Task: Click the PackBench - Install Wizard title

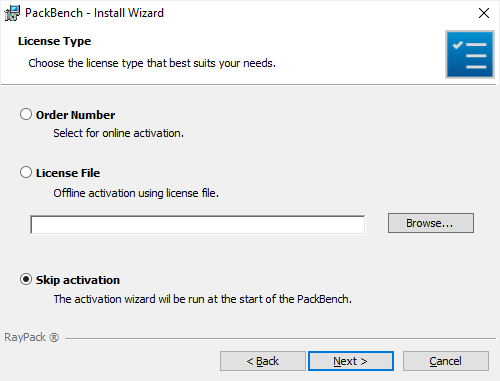Action: tap(94, 13)
